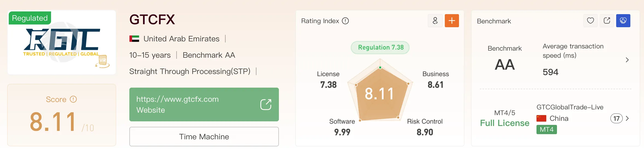Select the MT4 green tag
644x154 pixels.
(x=547, y=130)
